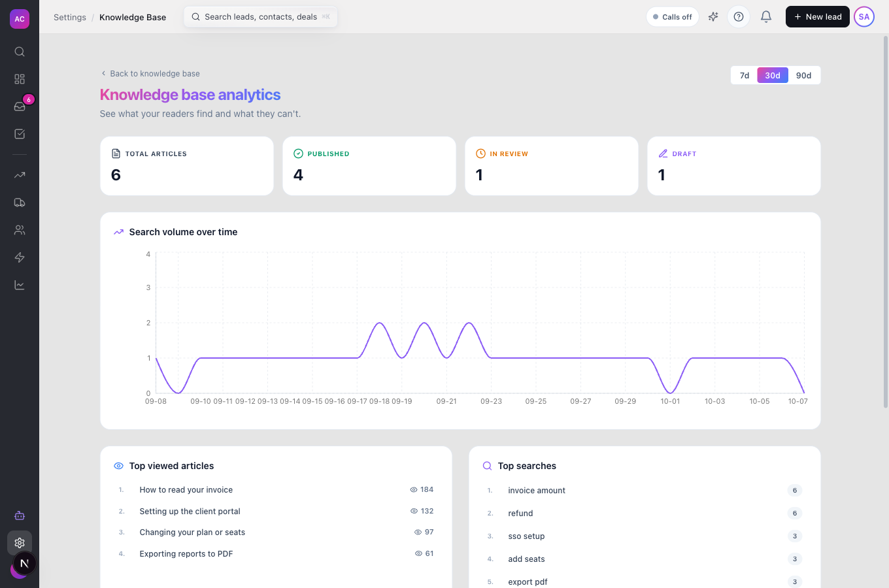Screen dimensions: 889x588
Task: Click the Settings breadcrumb
Action: [x=70, y=17]
